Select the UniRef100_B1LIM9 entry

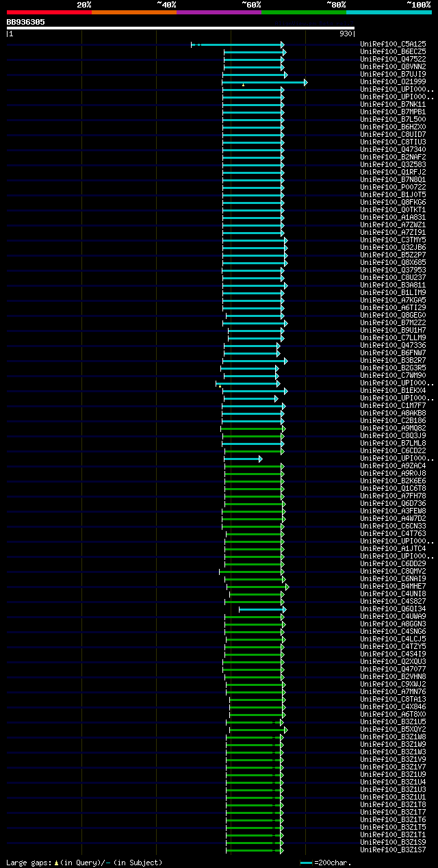(393, 292)
